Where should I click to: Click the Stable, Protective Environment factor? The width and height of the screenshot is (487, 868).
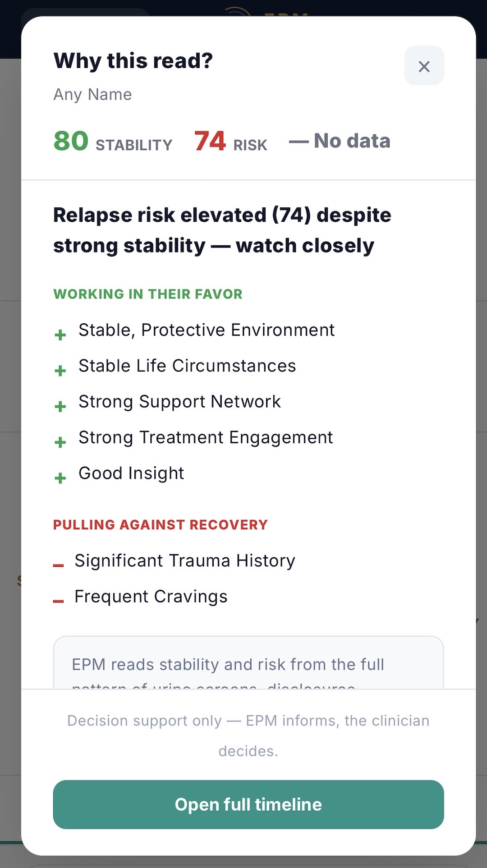[x=207, y=330]
